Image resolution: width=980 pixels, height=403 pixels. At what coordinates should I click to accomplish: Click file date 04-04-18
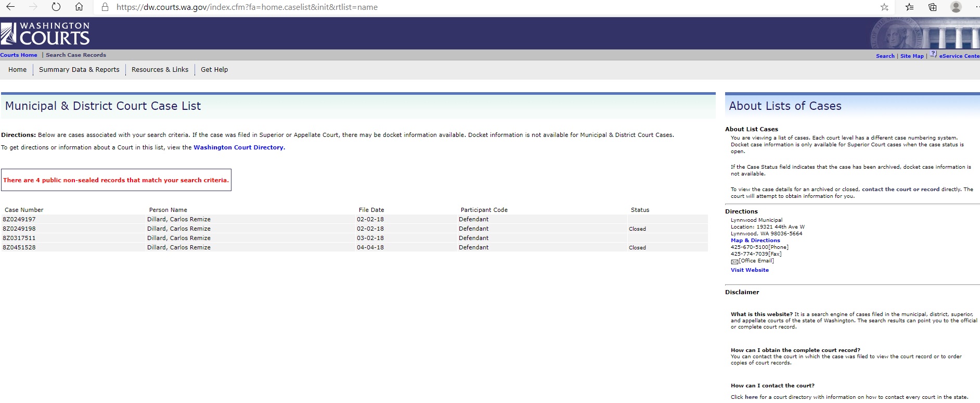(x=370, y=247)
